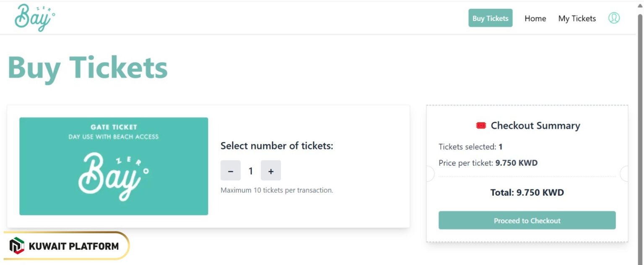Image resolution: width=644 pixels, height=265 pixels.
Task: Click the Bay Zero logo in the header
Action: tap(35, 18)
